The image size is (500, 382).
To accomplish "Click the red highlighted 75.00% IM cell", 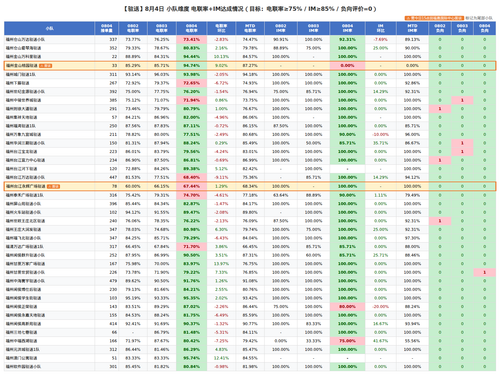I will click(347, 341).
